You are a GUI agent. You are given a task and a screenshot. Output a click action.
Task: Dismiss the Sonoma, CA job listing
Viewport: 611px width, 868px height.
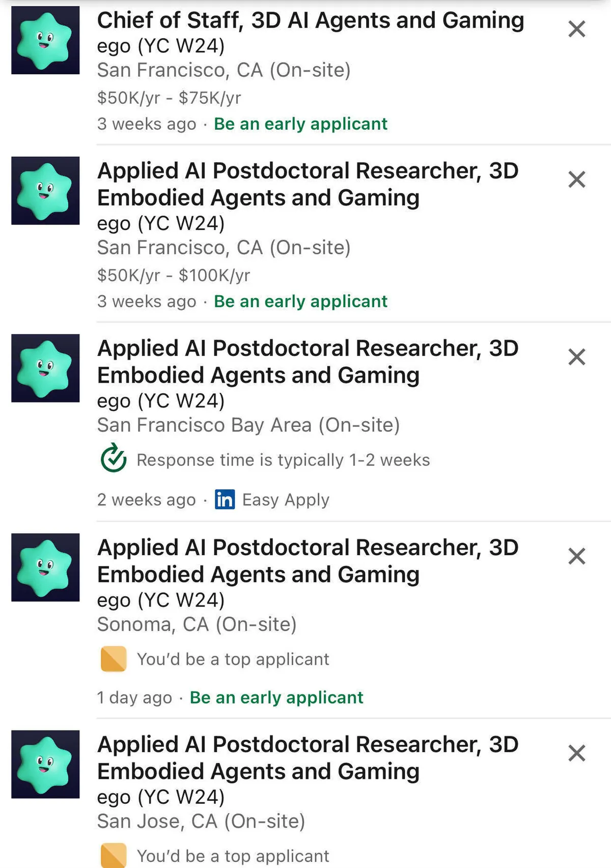[576, 556]
